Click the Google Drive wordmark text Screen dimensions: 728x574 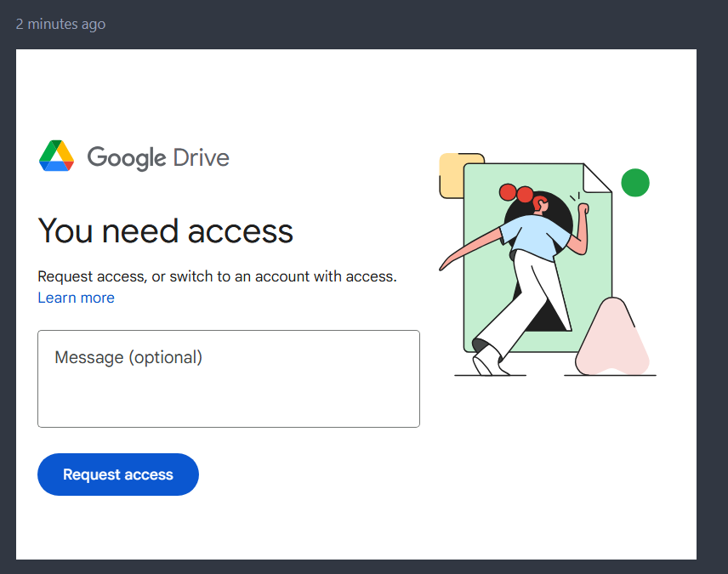click(x=158, y=158)
